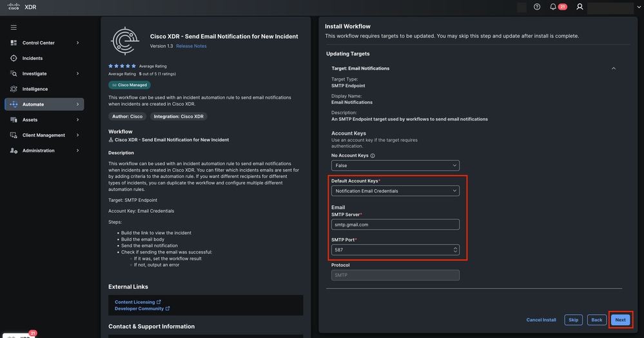644x338 pixels.
Task: Open the notifications bell icon
Action: [553, 6]
